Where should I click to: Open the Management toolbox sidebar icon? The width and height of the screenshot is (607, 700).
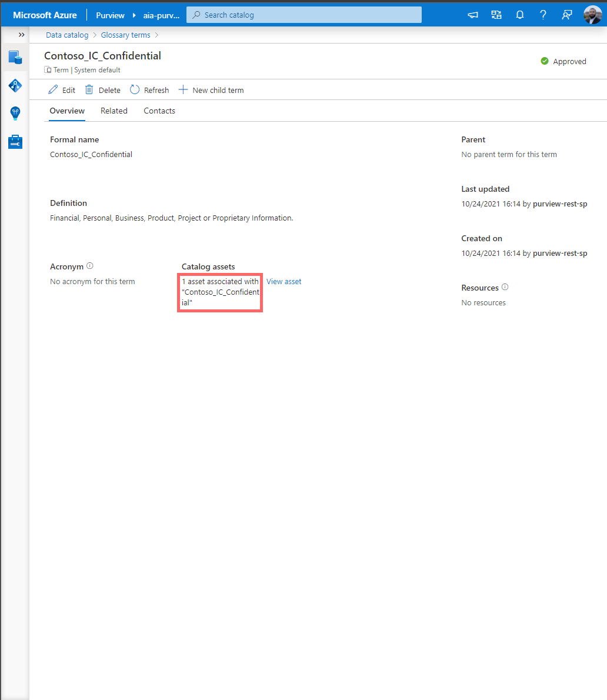tap(15, 142)
